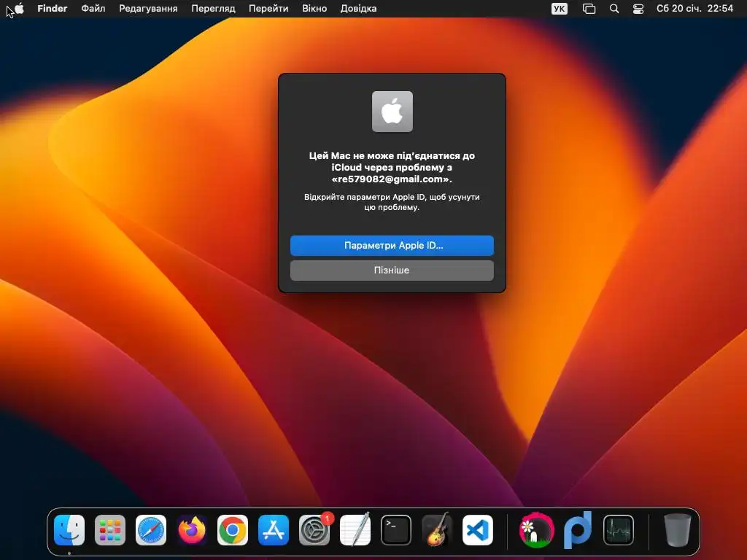Switch the УК keyboard input source
The height and width of the screenshot is (560, 747).
[x=560, y=9]
